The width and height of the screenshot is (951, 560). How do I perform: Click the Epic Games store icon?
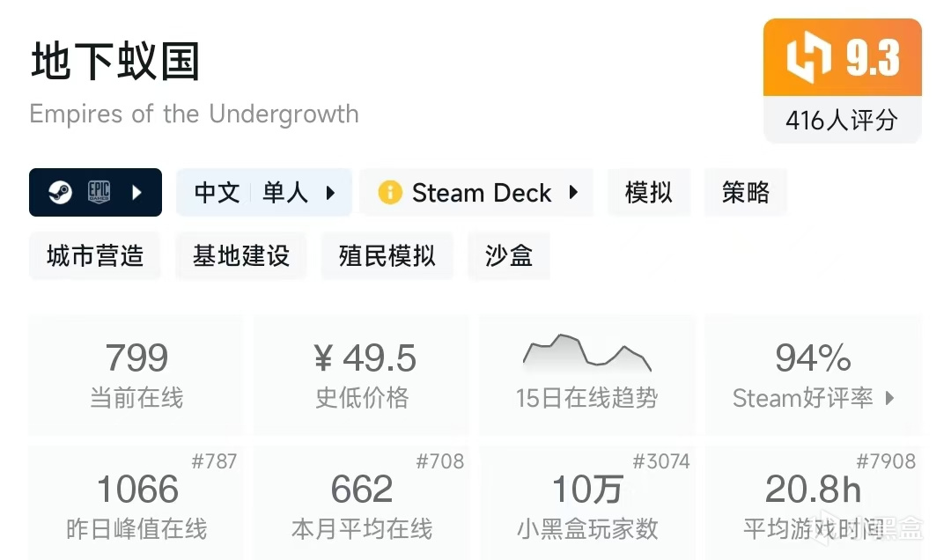point(99,193)
